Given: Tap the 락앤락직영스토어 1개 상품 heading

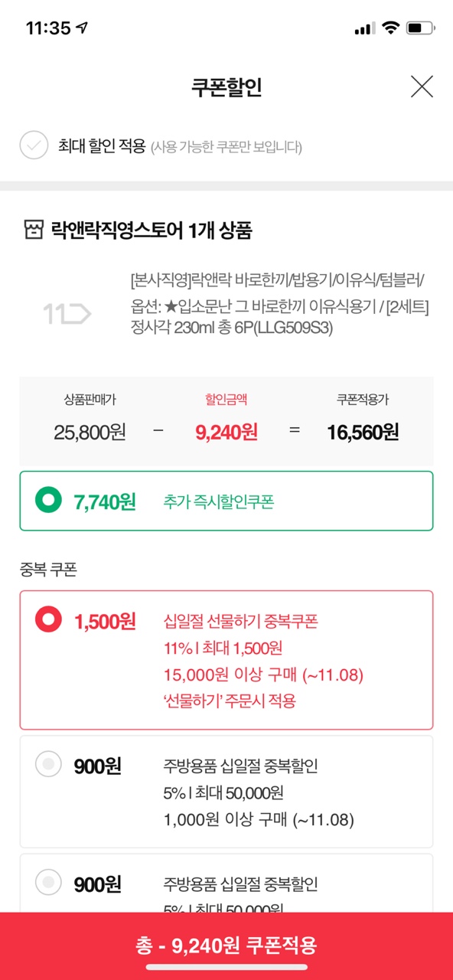Looking at the screenshot, I should 152,230.
